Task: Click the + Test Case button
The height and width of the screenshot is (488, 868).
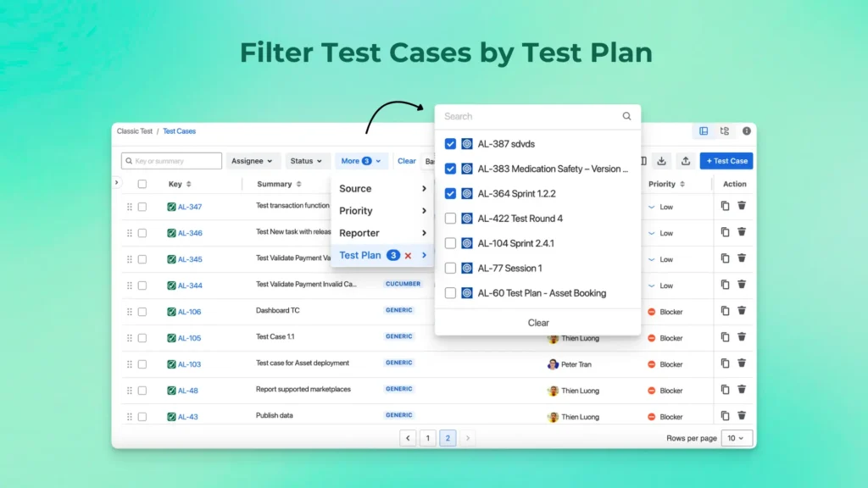Action: click(726, 161)
